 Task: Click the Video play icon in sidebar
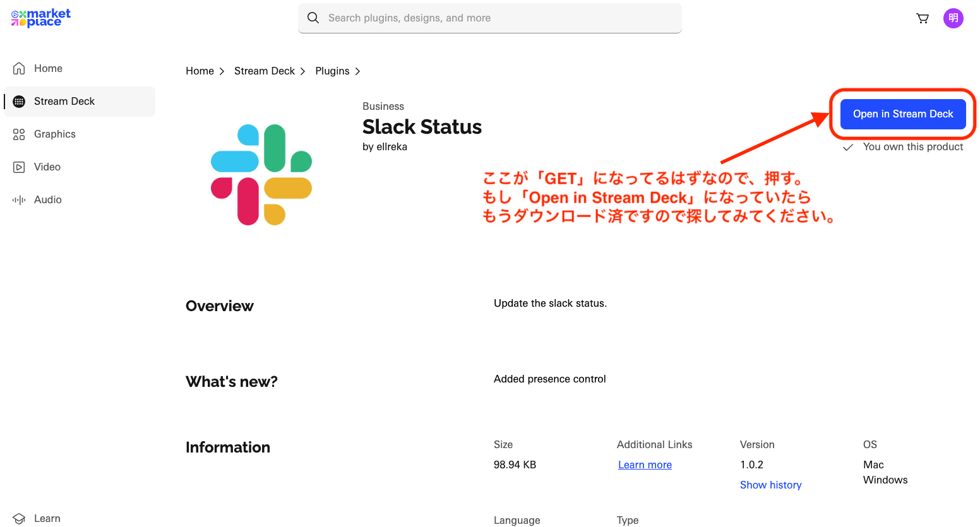coord(20,167)
